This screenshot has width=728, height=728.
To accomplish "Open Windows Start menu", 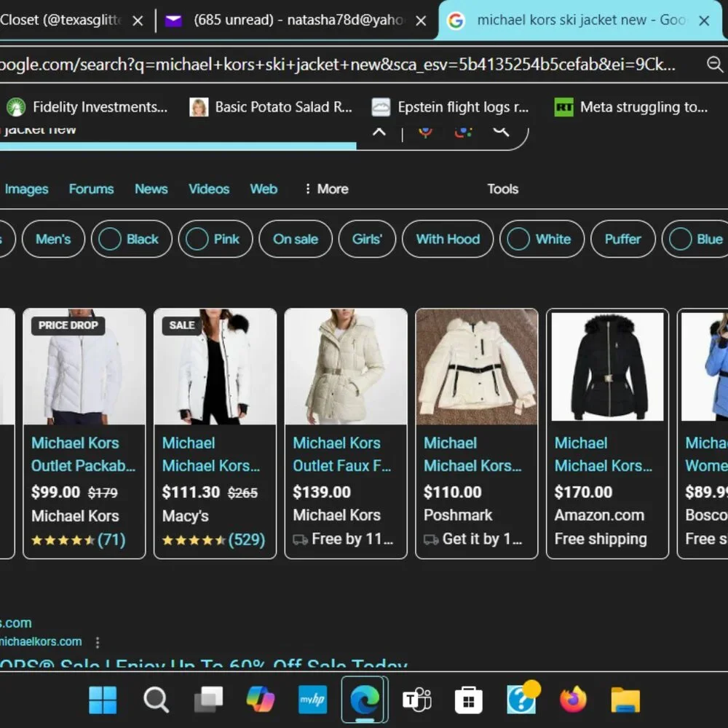I will click(103, 700).
